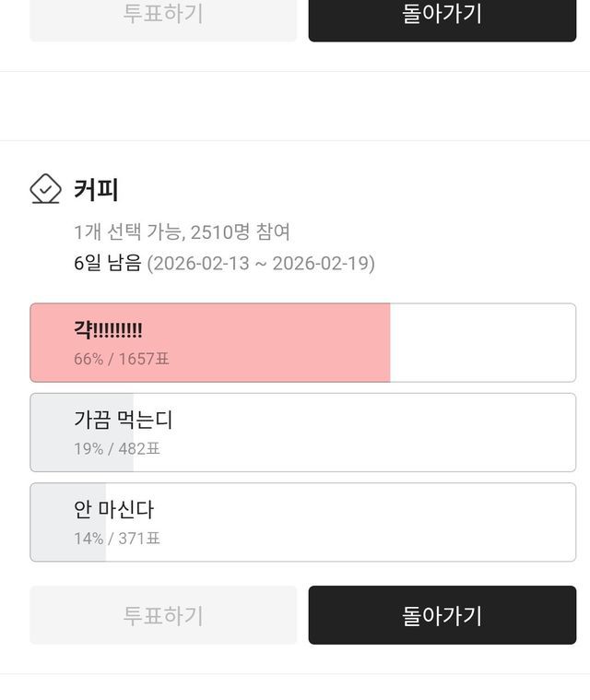
Task: Click the 14% / 371표 vote count
Action: coord(117,539)
